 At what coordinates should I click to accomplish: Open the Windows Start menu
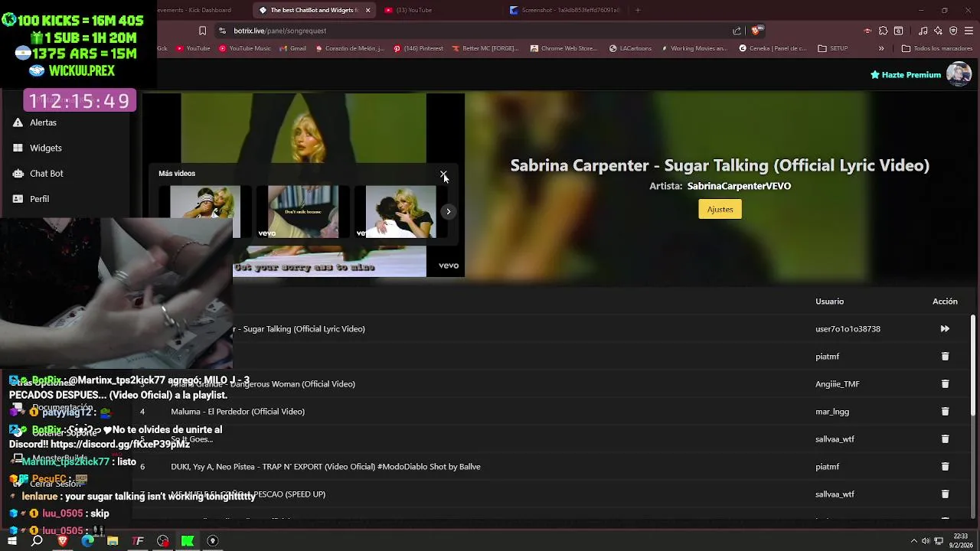(x=11, y=541)
